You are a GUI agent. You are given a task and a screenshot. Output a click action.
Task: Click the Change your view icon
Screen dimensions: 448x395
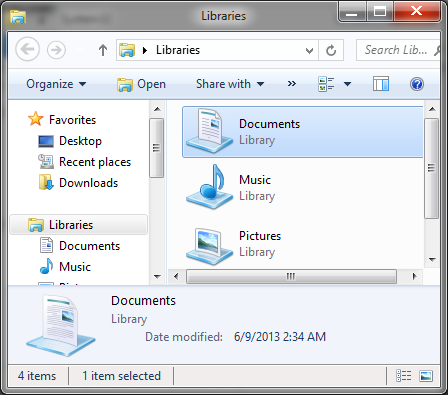(326, 84)
